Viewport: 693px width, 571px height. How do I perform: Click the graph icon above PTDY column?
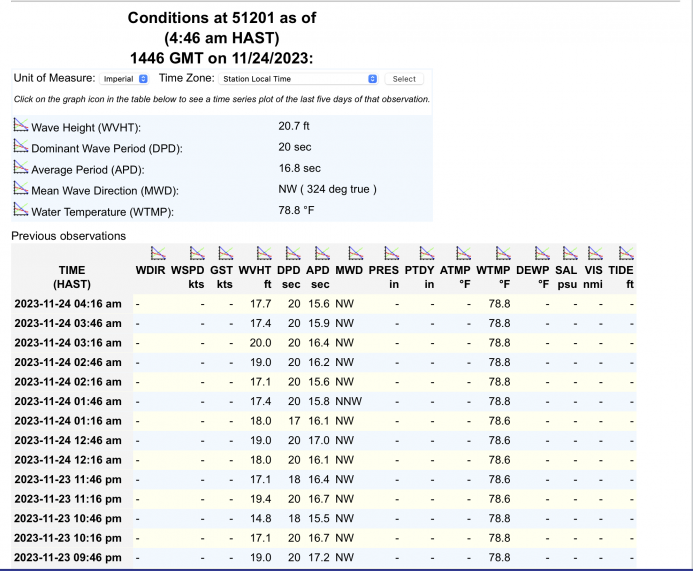click(427, 253)
